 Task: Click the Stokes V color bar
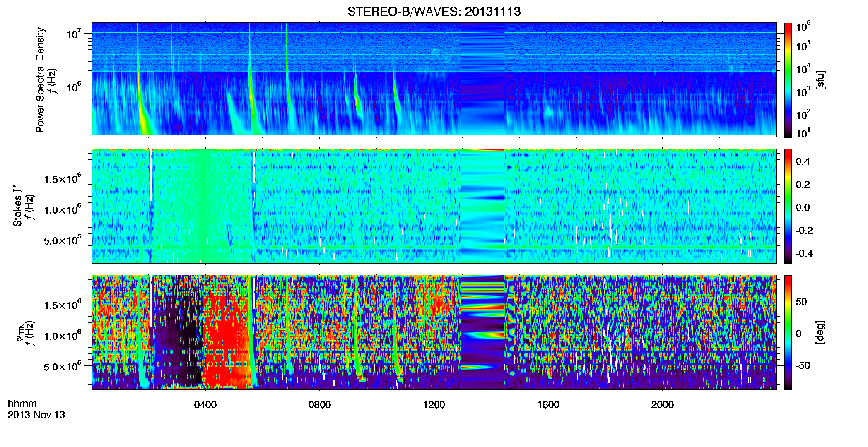tap(788, 206)
